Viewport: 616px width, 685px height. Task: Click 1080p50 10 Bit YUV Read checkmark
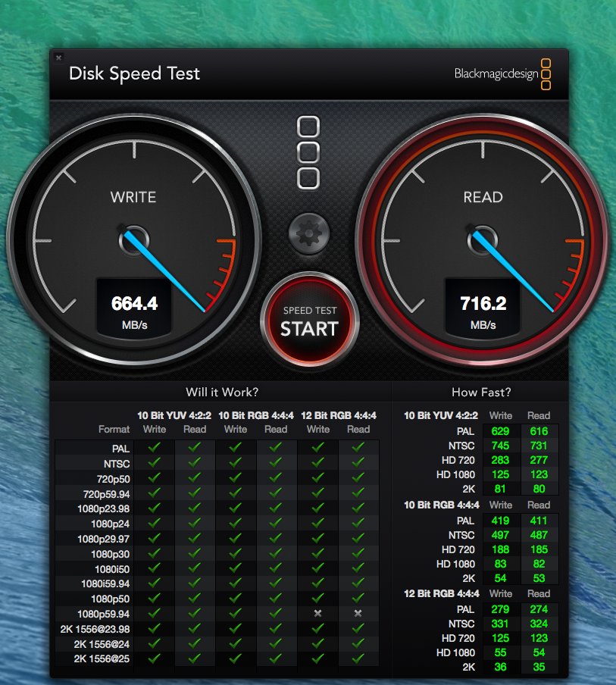(195, 598)
